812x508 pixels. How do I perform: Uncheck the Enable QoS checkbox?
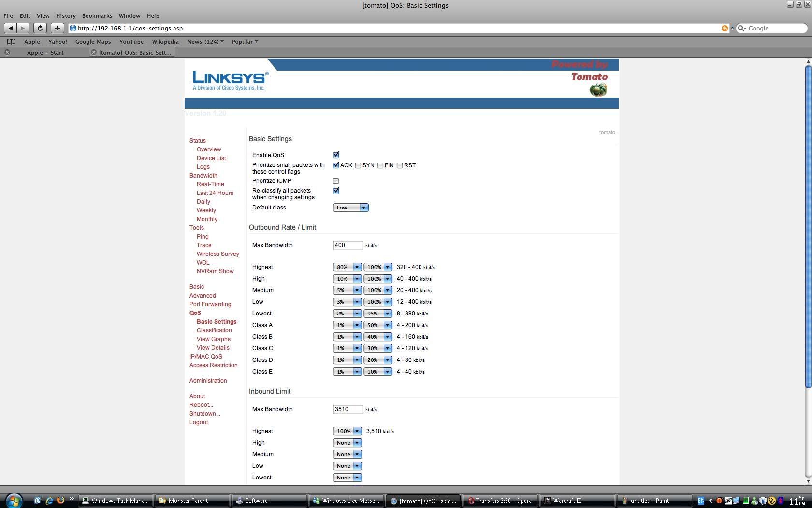click(x=336, y=155)
